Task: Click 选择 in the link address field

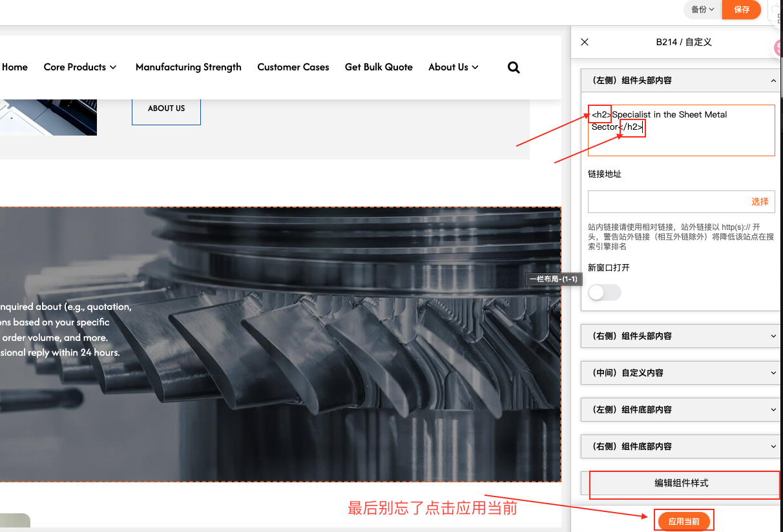Action: pos(760,201)
